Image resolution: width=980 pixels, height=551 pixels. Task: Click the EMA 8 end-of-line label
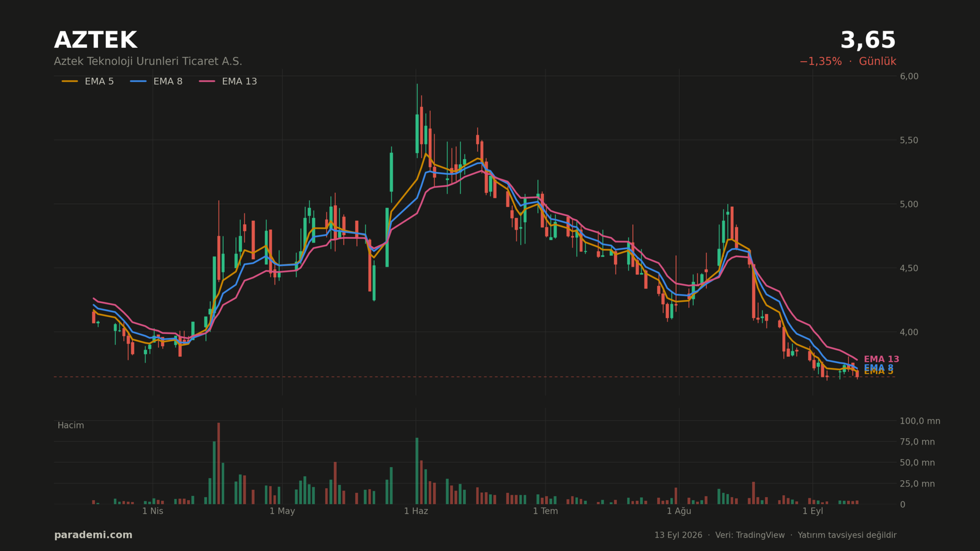pos(878,368)
